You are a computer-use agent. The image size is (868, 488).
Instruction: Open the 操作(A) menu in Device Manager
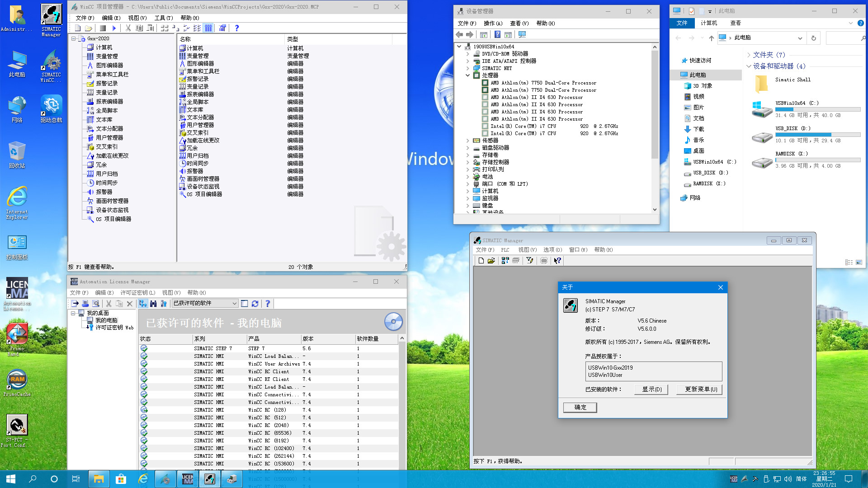[x=493, y=23]
